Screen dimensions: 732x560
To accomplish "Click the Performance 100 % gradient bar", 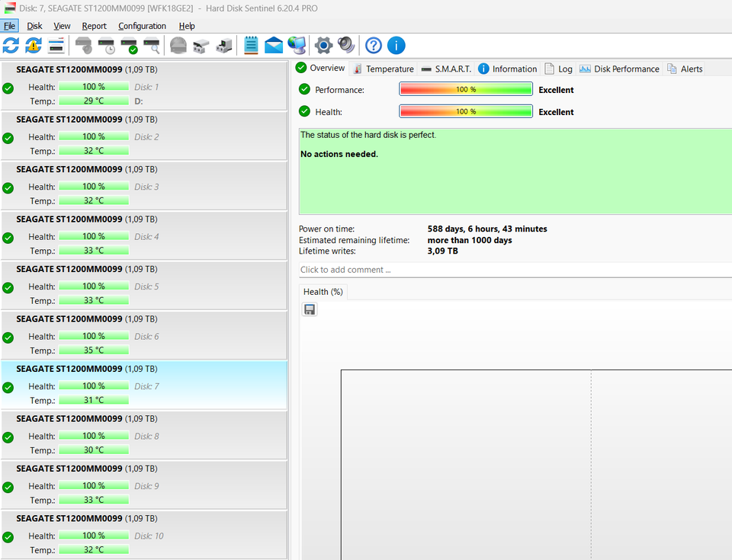I will tap(466, 89).
